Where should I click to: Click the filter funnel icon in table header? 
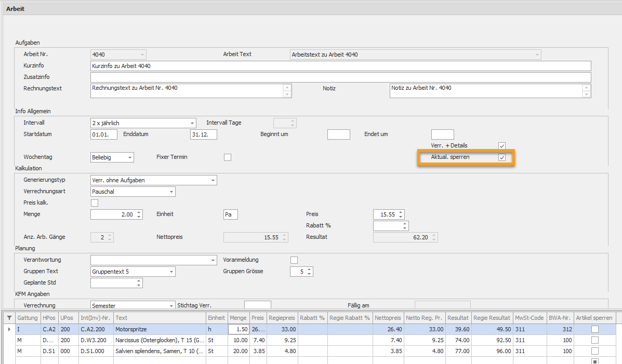[9, 318]
